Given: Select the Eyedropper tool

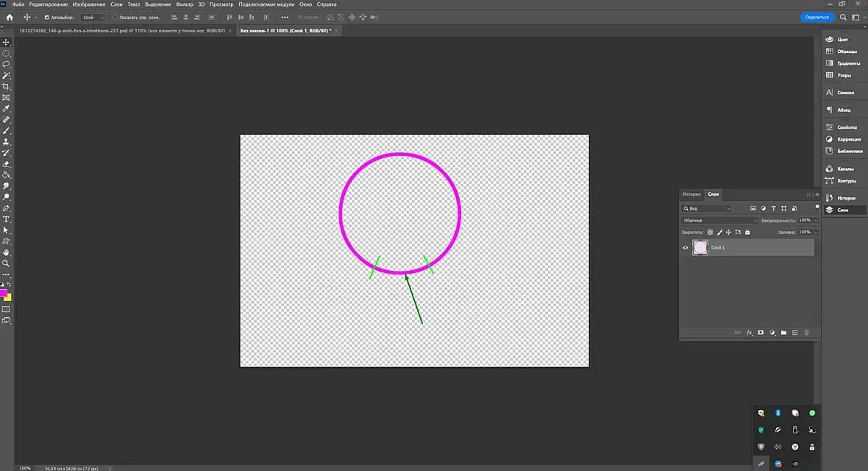Looking at the screenshot, I should point(6,109).
